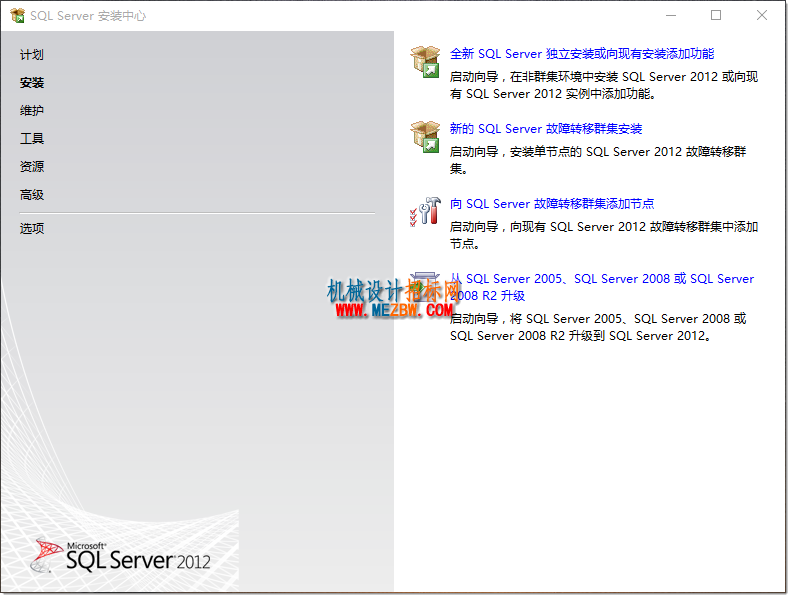Click the add node tools icon
791x598 pixels.
[425, 211]
